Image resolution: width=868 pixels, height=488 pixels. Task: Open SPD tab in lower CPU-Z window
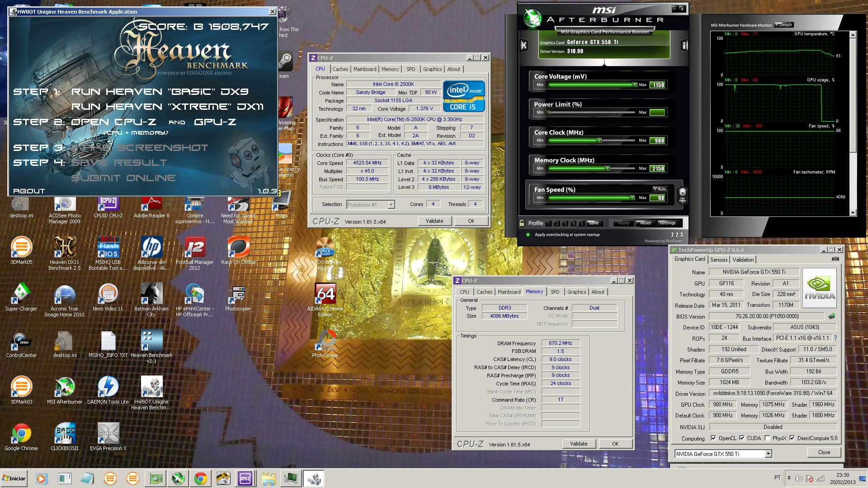(555, 292)
